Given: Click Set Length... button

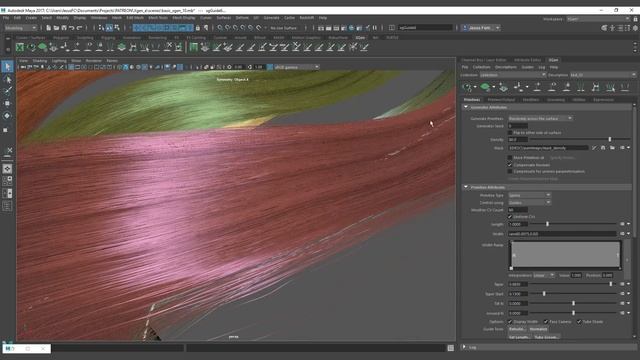Looking at the screenshot, I should coord(519,338).
